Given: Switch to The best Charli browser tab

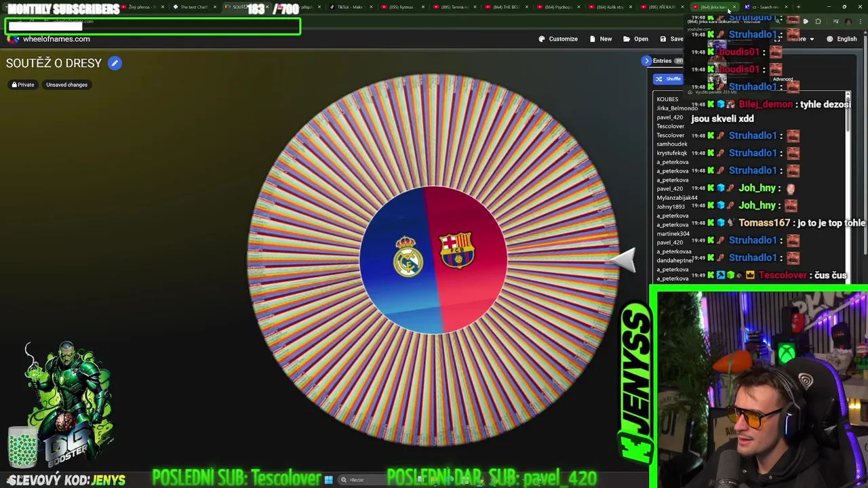Looking at the screenshot, I should click(x=193, y=7).
